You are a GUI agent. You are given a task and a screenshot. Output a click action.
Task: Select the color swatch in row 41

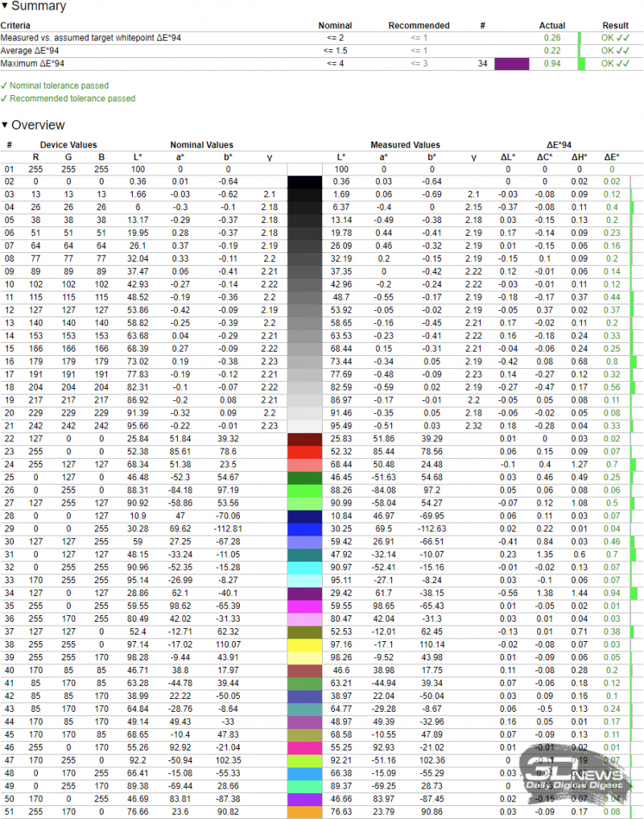(304, 684)
